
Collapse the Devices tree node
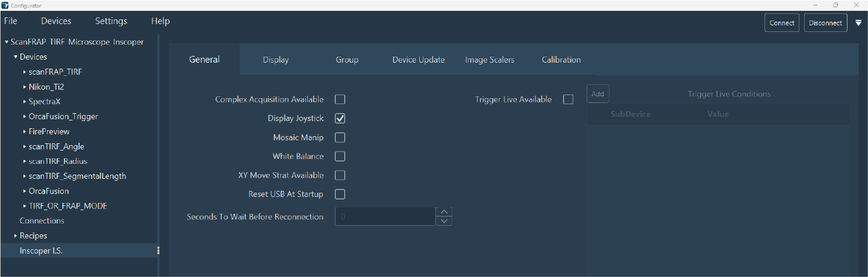tap(16, 57)
